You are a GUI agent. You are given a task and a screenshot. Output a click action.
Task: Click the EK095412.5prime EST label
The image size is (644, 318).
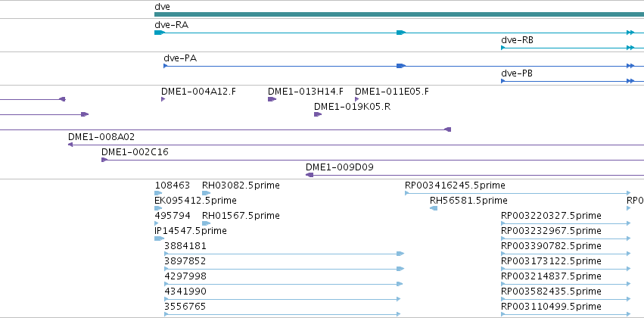(x=195, y=201)
